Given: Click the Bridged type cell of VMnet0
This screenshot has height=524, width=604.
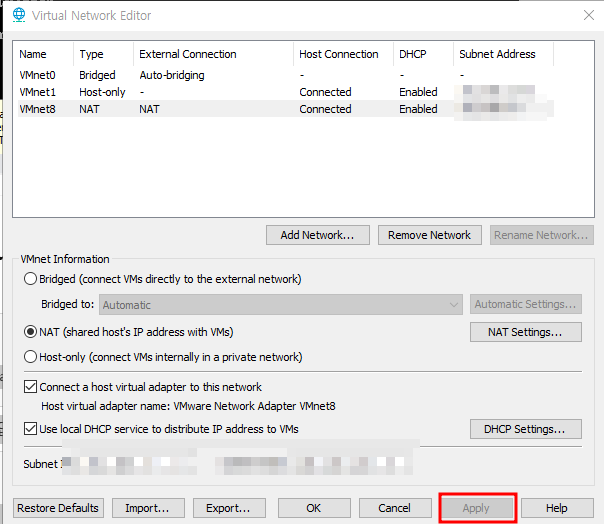Looking at the screenshot, I should pyautogui.click(x=97, y=75).
